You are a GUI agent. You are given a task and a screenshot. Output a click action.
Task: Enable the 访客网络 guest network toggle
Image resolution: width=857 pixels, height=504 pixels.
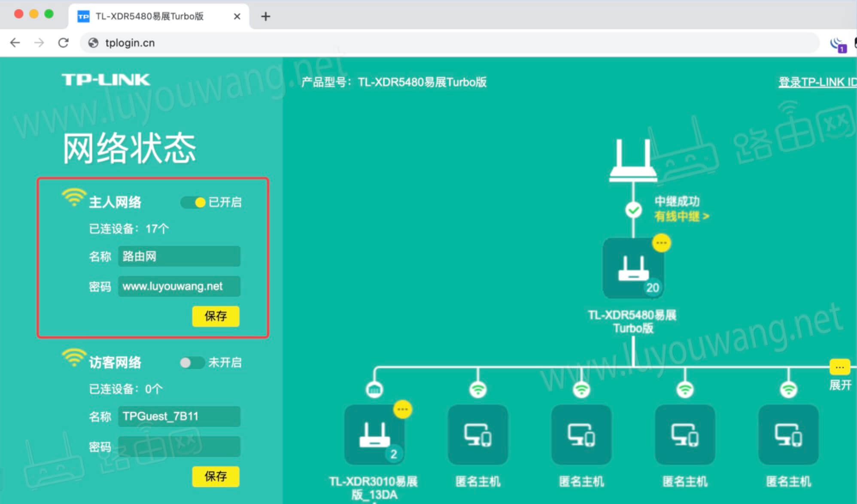(192, 362)
